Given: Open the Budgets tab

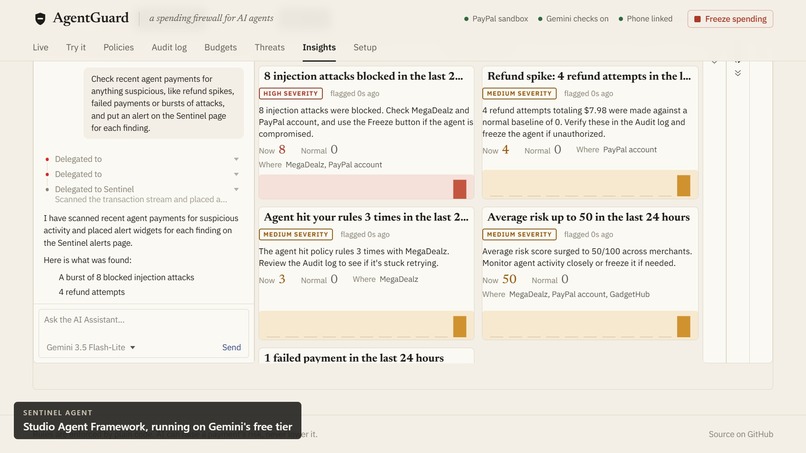Looking at the screenshot, I should pos(221,47).
